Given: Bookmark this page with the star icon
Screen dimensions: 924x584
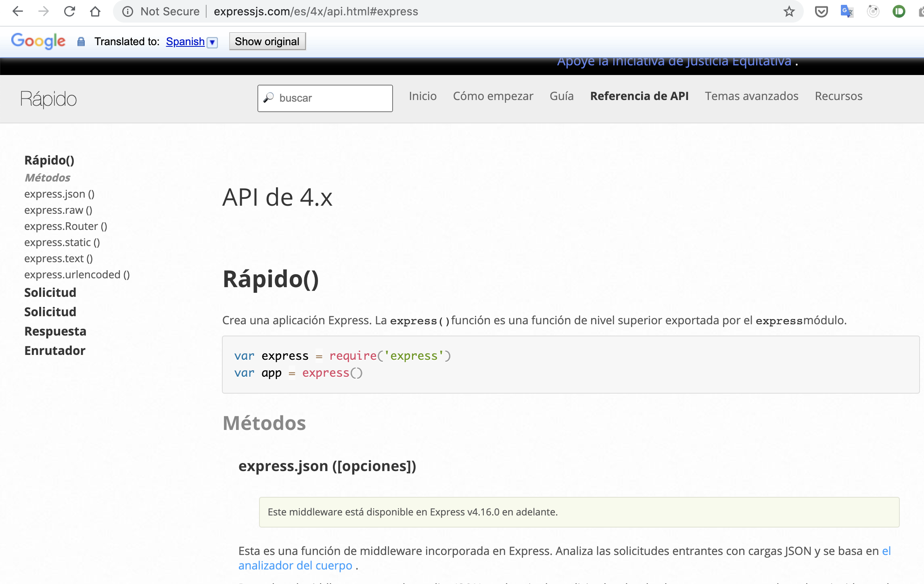Looking at the screenshot, I should pyautogui.click(x=788, y=11).
